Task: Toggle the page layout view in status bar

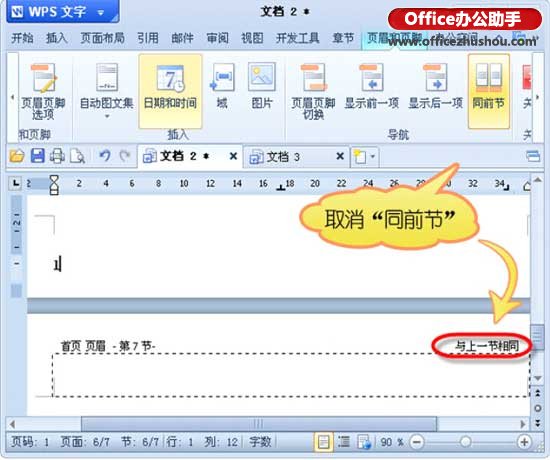Action: pyautogui.click(x=323, y=442)
